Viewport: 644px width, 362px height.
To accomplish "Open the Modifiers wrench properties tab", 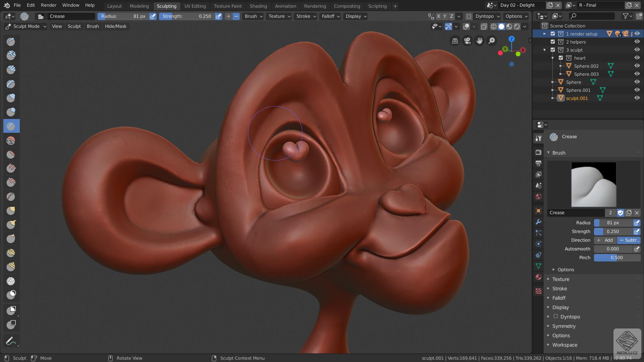I will click(x=538, y=222).
